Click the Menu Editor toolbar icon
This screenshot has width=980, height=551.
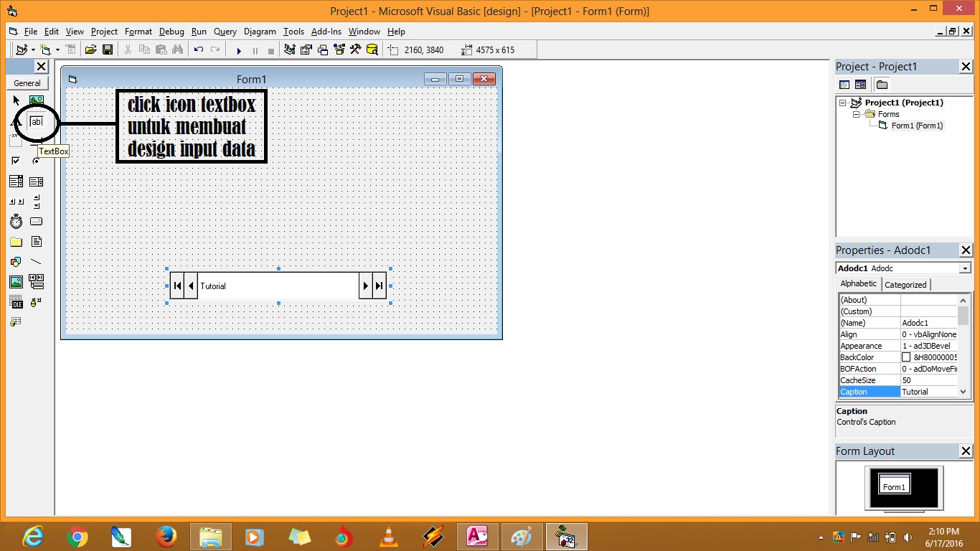tap(71, 50)
